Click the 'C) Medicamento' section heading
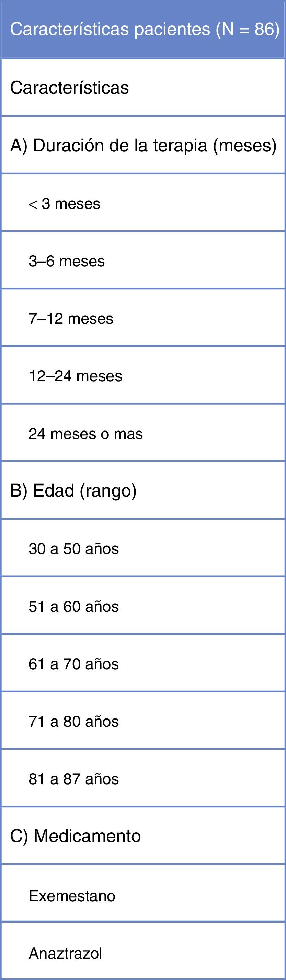 tap(75, 836)
